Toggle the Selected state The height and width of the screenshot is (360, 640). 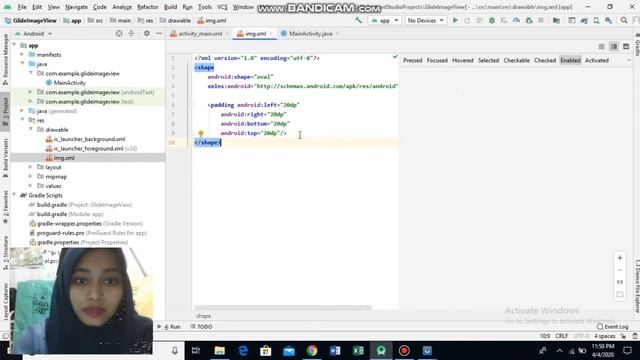489,60
